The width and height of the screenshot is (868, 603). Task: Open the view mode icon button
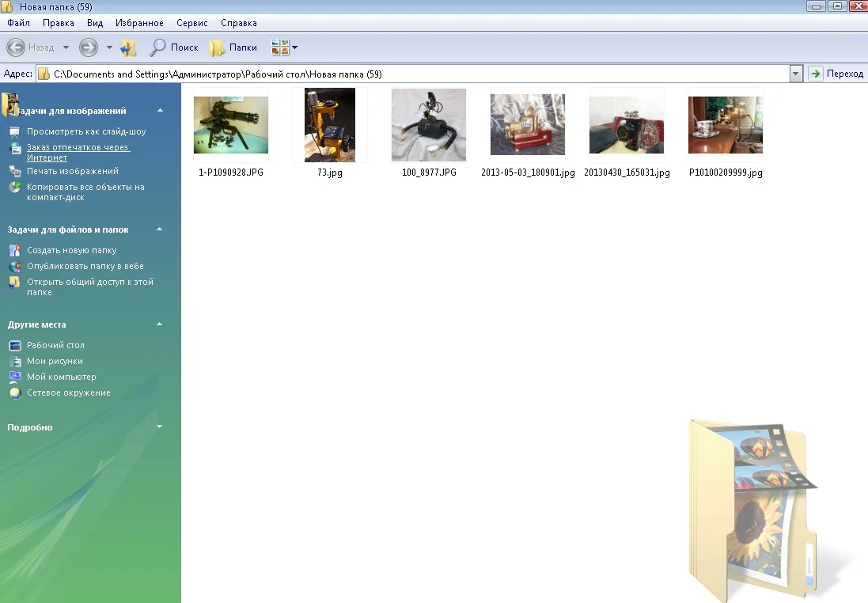(280, 47)
